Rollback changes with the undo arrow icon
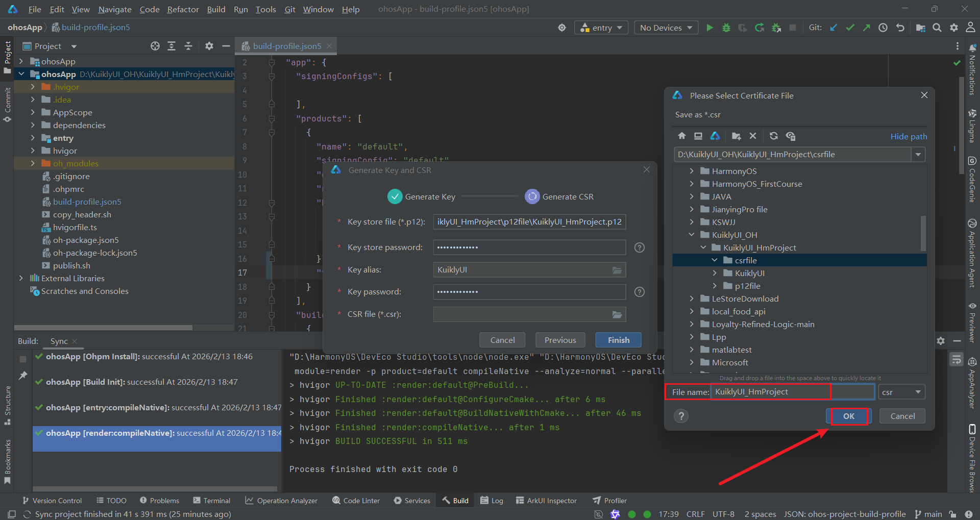 (x=900, y=28)
